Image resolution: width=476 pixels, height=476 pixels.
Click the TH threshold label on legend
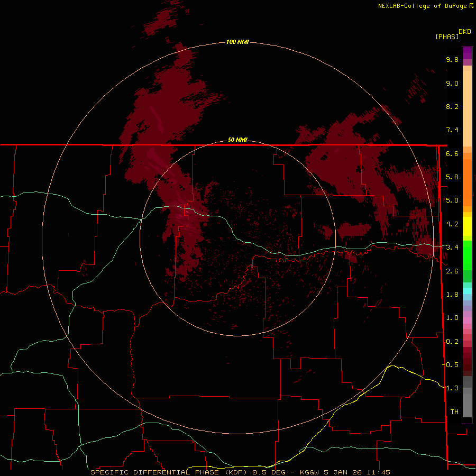pos(454,411)
